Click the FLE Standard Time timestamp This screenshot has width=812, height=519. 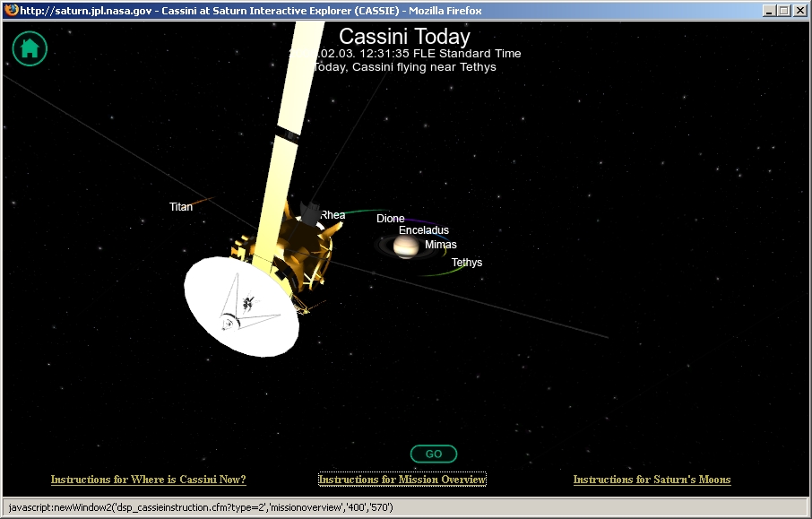[405, 54]
